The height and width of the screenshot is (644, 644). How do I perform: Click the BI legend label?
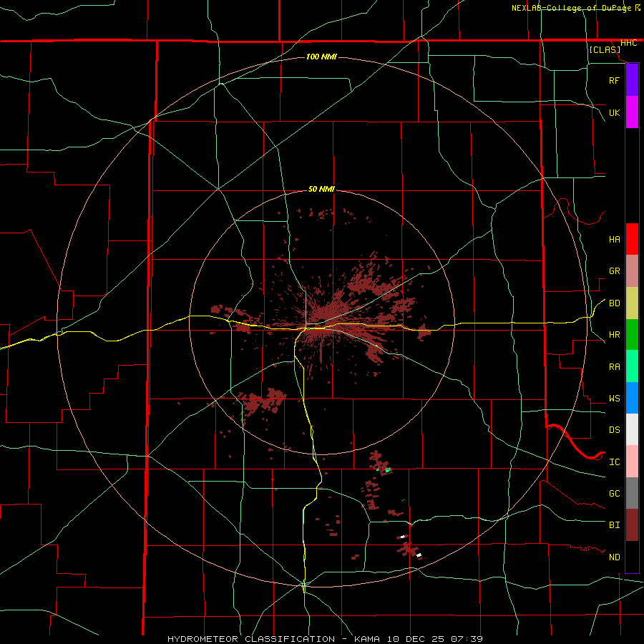[614, 525]
